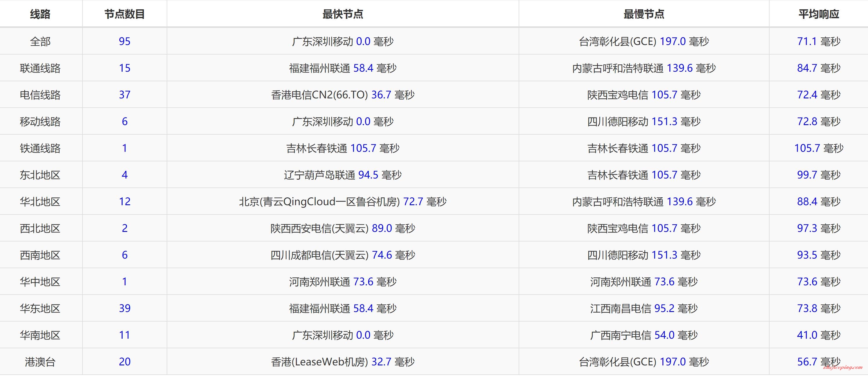Select the 华北地区 row label
The height and width of the screenshot is (377, 868).
(x=40, y=202)
